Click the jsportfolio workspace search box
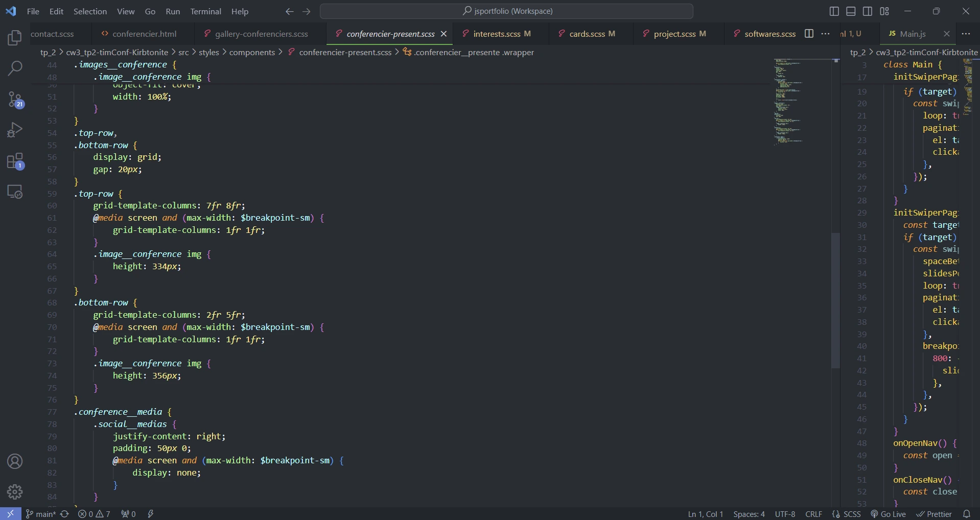The height and width of the screenshot is (520, 980). [x=506, y=11]
